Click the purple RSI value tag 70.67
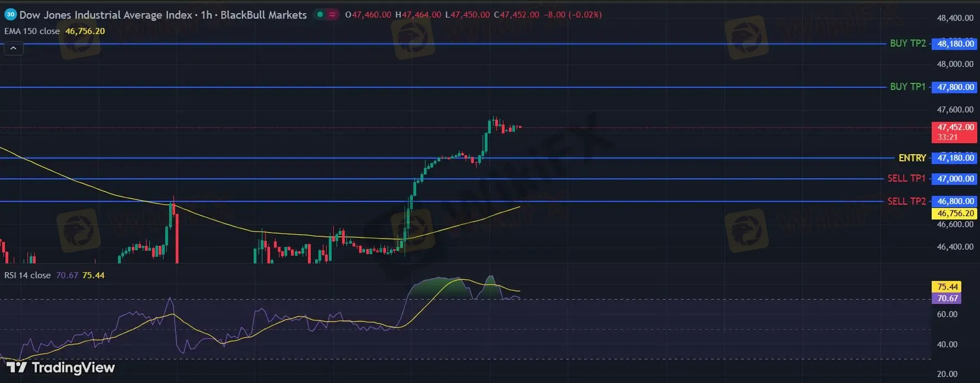Image resolution: width=980 pixels, height=383 pixels. [947, 298]
